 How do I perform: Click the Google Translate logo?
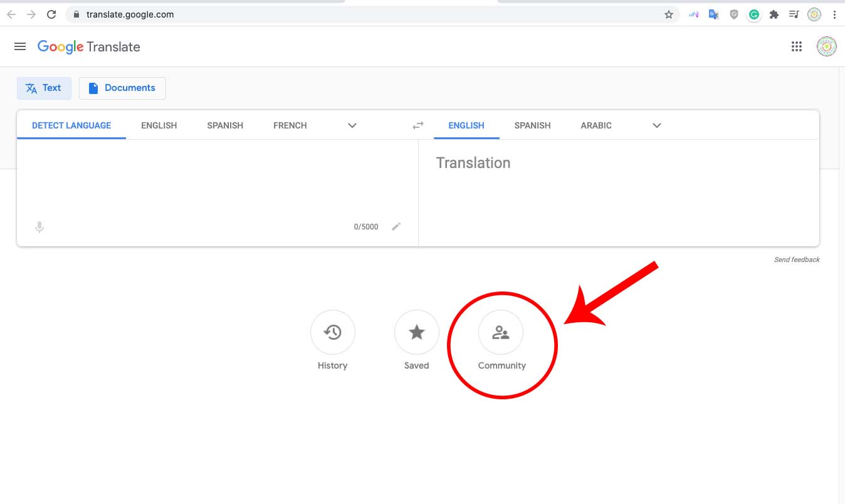pos(88,47)
